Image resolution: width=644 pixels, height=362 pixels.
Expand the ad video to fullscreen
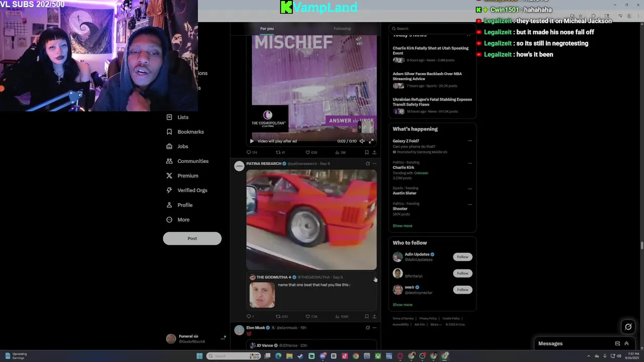[371, 141]
